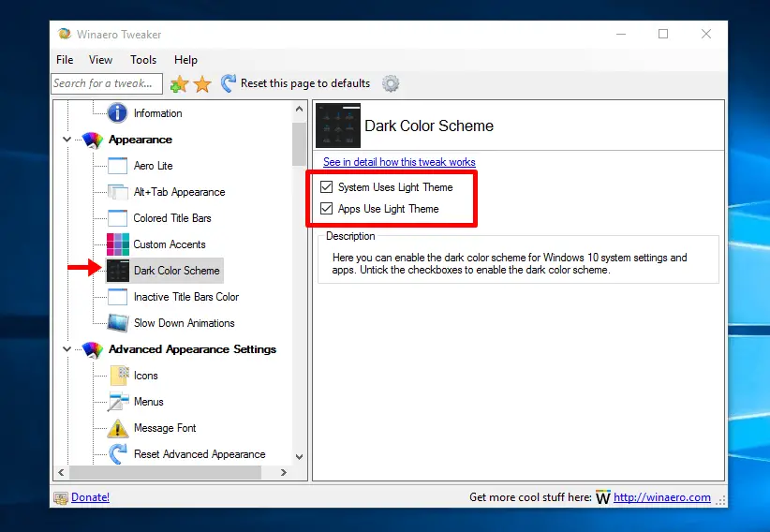Click the Winaero Tweaker title bar icon
The height and width of the screenshot is (532, 770).
click(x=65, y=34)
